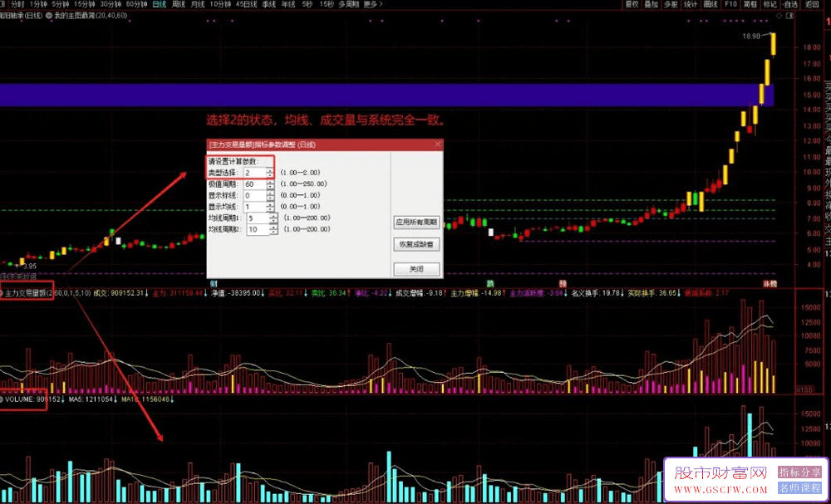Click the 标记 mark toolbar button
Viewport: 831px width, 504px height.
pyautogui.click(x=770, y=4)
